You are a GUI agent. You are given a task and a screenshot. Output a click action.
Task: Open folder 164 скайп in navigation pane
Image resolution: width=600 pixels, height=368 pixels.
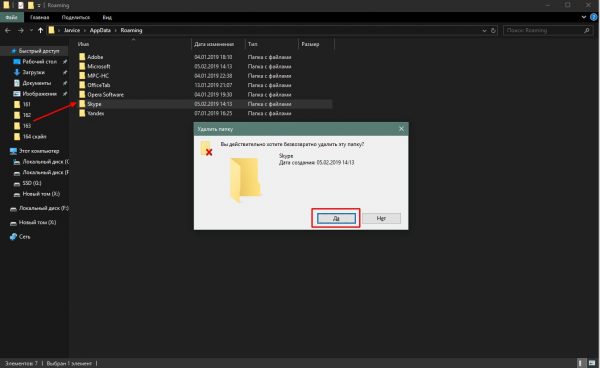(x=34, y=137)
